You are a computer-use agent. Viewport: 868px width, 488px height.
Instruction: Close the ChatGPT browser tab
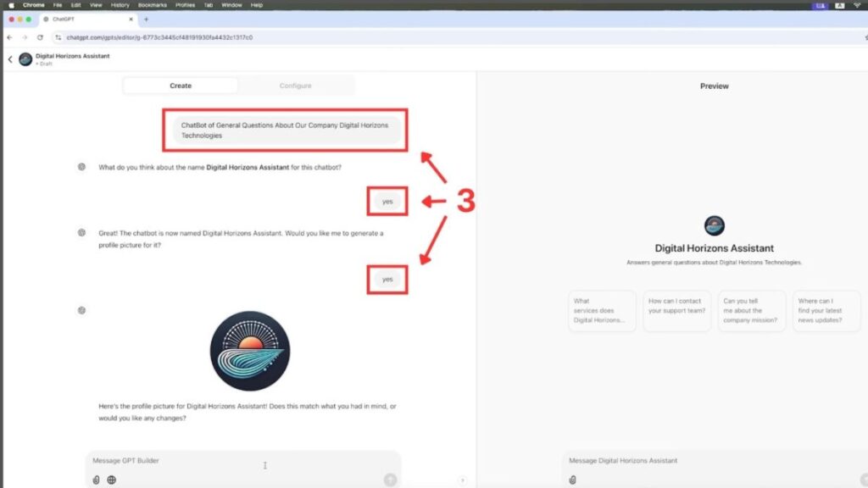point(131,19)
